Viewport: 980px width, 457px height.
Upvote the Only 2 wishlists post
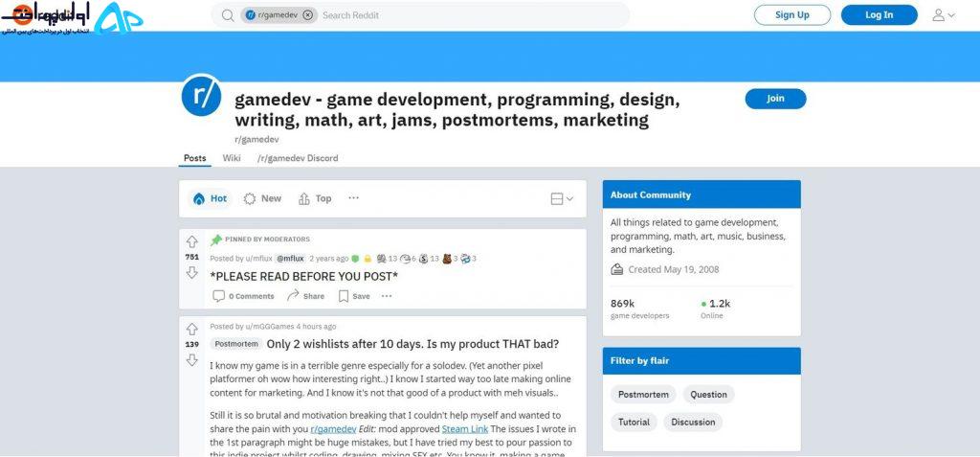pyautogui.click(x=191, y=330)
